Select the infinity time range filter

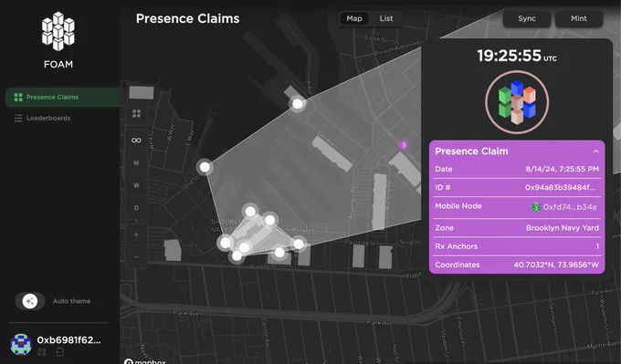(x=136, y=140)
